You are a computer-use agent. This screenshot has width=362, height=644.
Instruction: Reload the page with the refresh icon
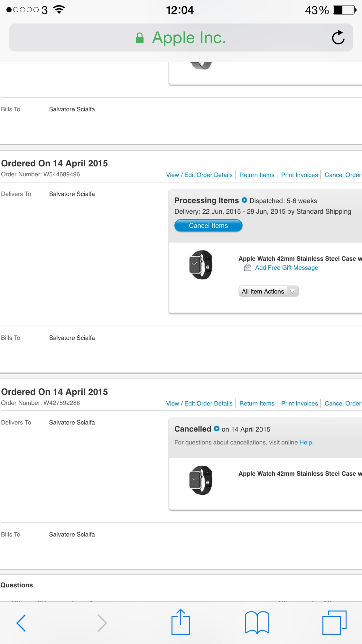[338, 38]
